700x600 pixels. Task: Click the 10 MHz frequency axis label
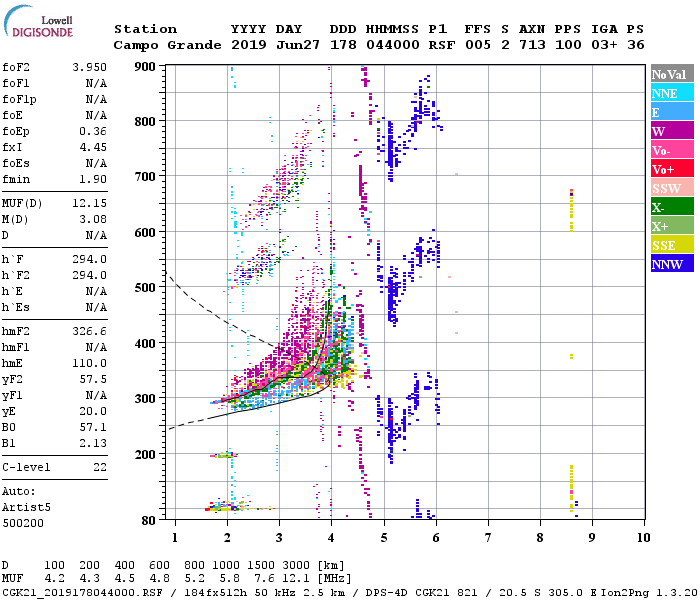pyautogui.click(x=643, y=538)
